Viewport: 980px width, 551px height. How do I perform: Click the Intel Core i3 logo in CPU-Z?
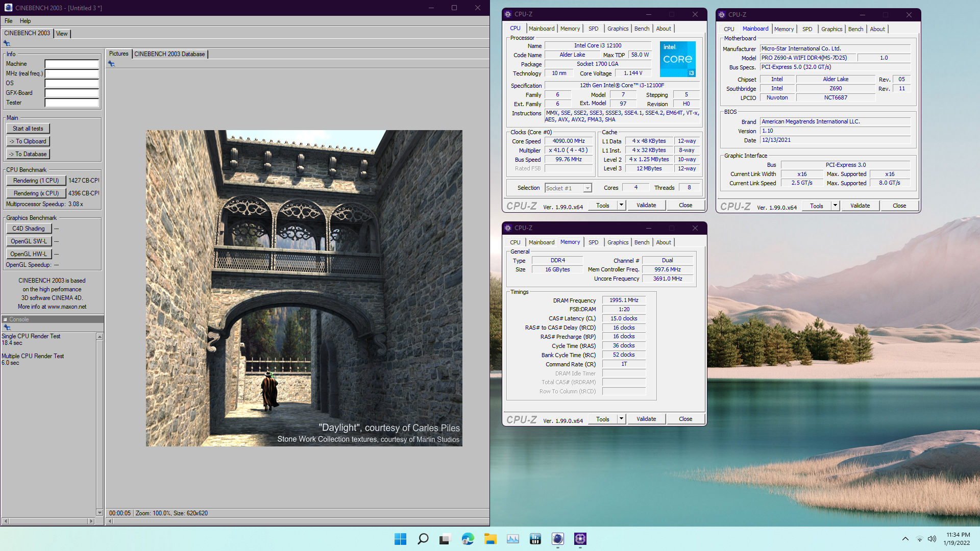[677, 59]
